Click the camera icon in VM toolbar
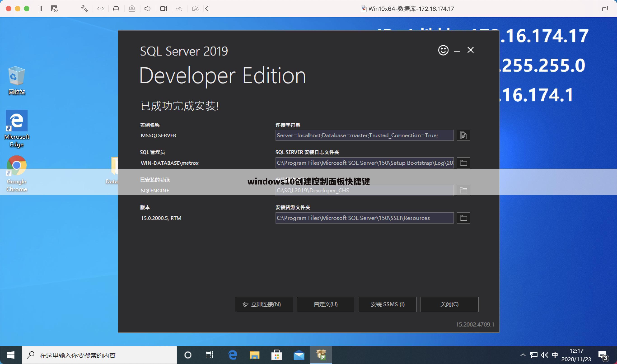The image size is (617, 364). pyautogui.click(x=163, y=9)
